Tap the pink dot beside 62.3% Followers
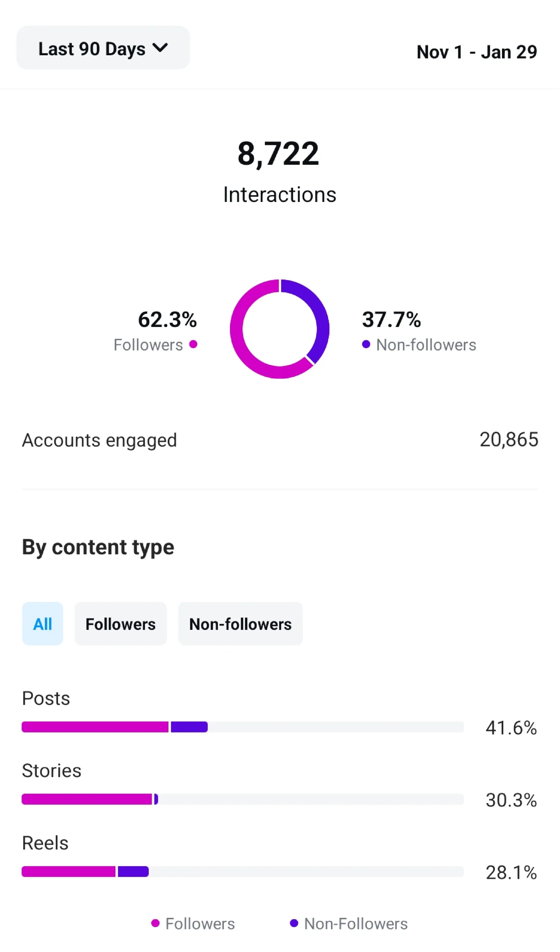 click(x=193, y=344)
